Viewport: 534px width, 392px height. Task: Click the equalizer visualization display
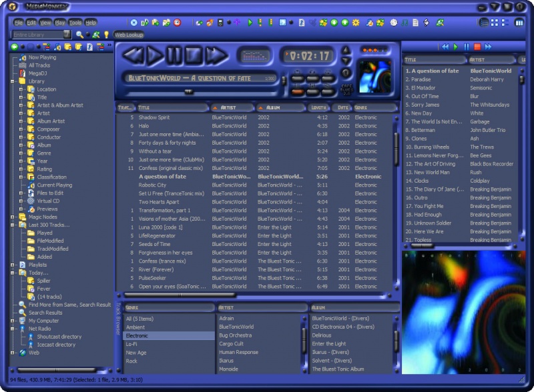tap(254, 55)
